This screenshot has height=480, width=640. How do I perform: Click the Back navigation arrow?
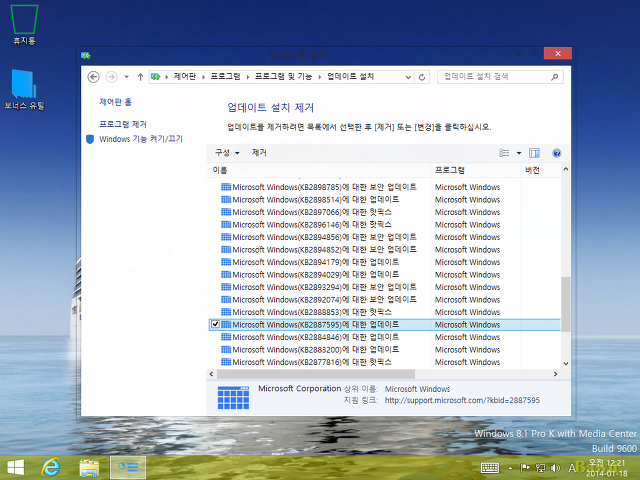[93, 77]
